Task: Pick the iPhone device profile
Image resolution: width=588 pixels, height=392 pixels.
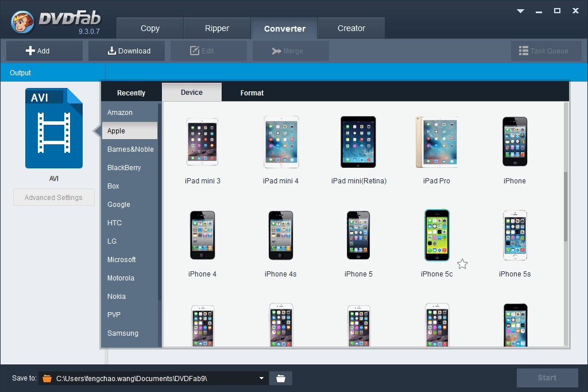Action: coord(515,151)
